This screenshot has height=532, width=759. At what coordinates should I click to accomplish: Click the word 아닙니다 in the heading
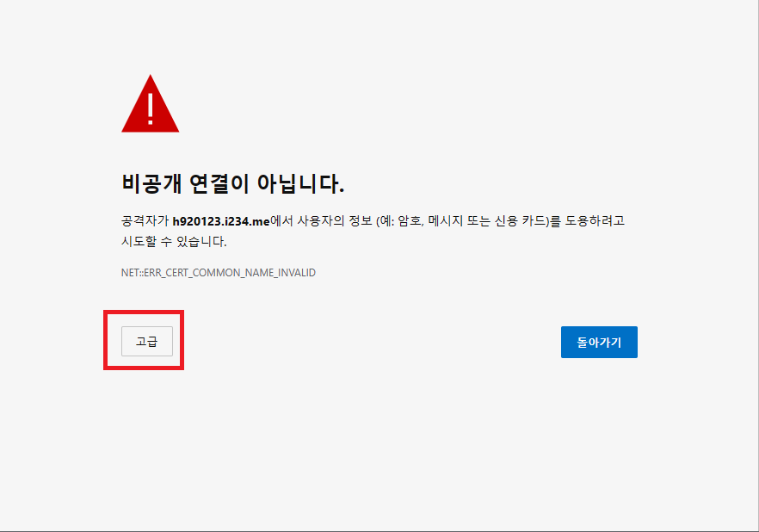[x=300, y=183]
